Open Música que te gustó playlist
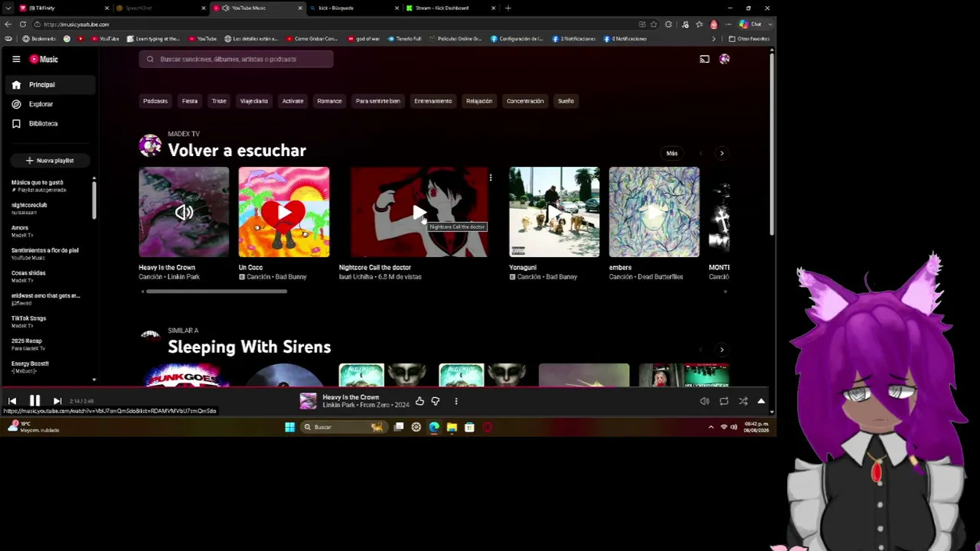 (47, 186)
